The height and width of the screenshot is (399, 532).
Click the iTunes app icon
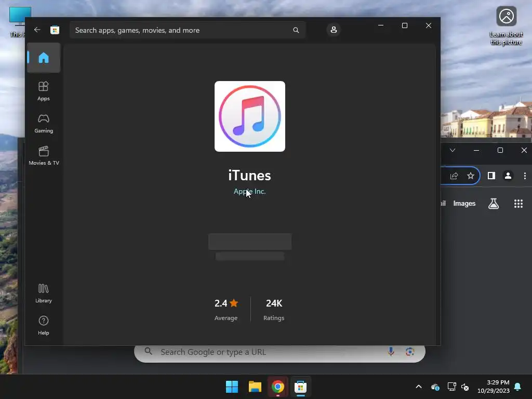click(x=250, y=116)
